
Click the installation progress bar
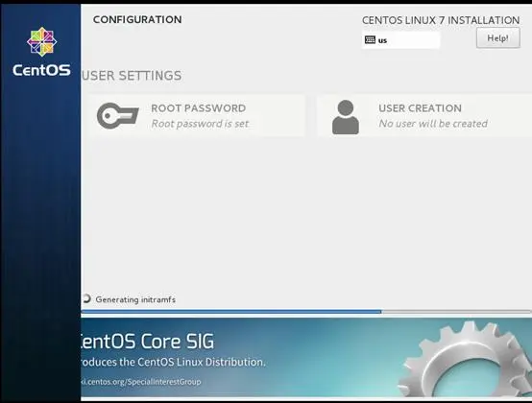[306, 312]
